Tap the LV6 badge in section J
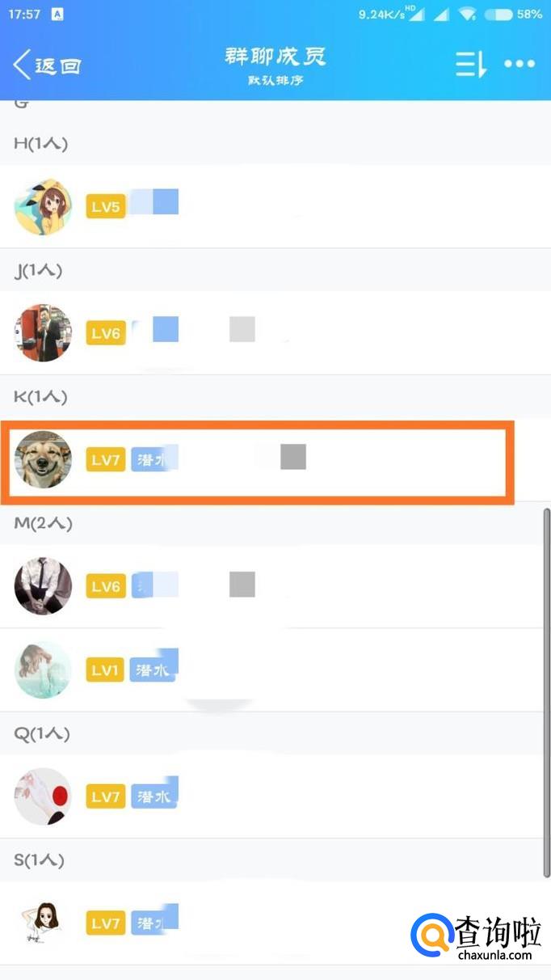 (106, 334)
